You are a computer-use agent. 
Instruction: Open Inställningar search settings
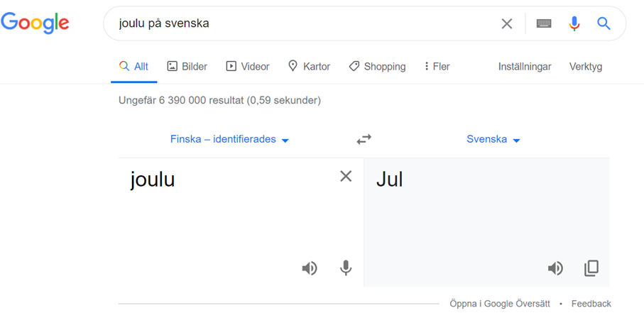pyautogui.click(x=525, y=67)
